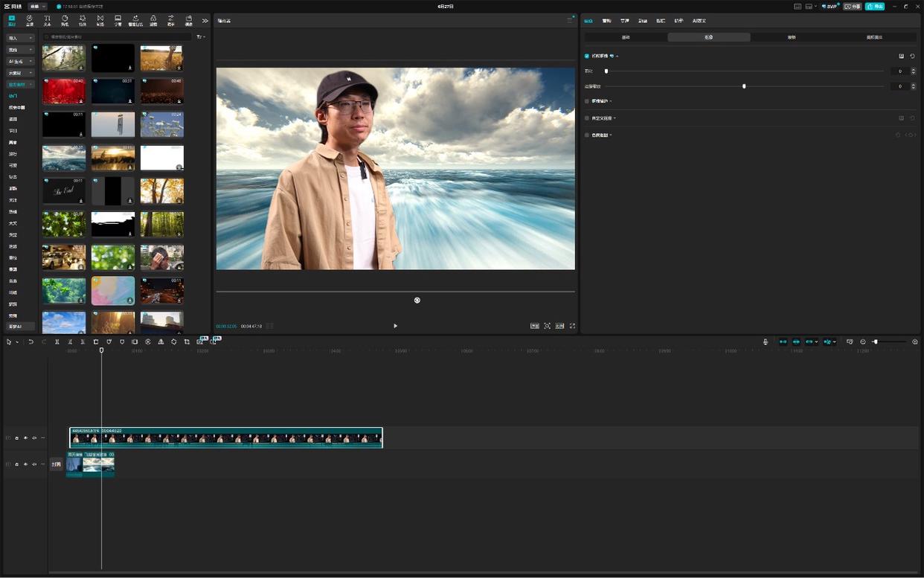Select the red curtain stock video thumbnail
Viewport: 924px width, 578px height.
coord(64,91)
